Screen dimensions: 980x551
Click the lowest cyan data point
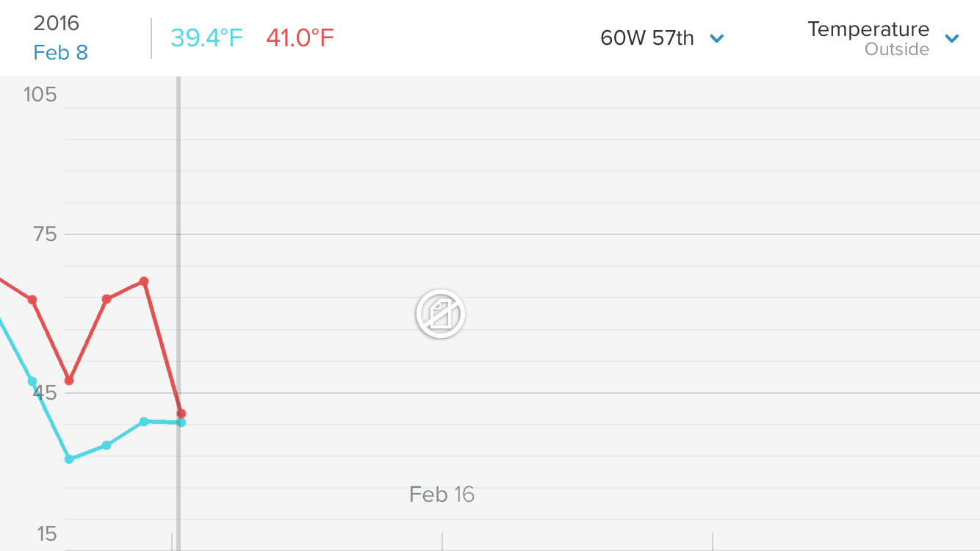(x=69, y=459)
